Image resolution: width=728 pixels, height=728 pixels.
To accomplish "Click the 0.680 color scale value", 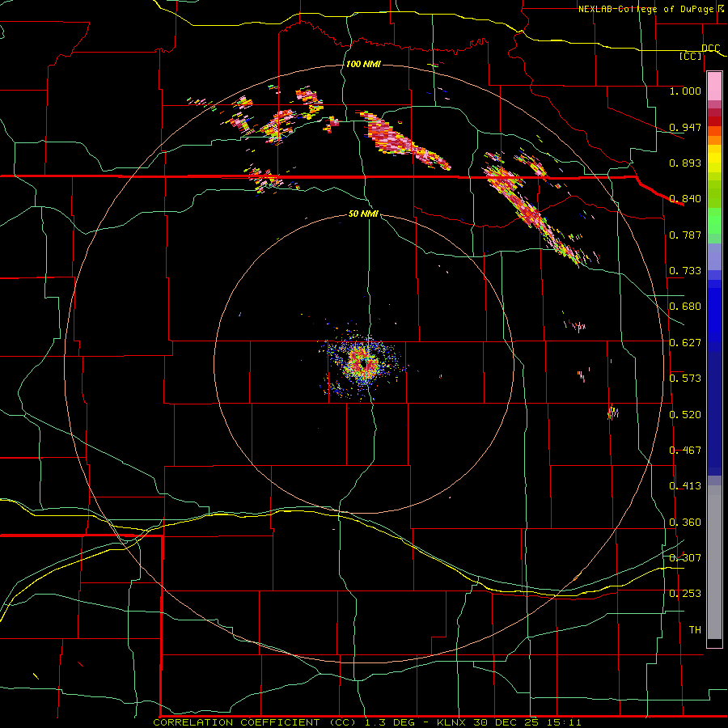I will click(x=685, y=307).
